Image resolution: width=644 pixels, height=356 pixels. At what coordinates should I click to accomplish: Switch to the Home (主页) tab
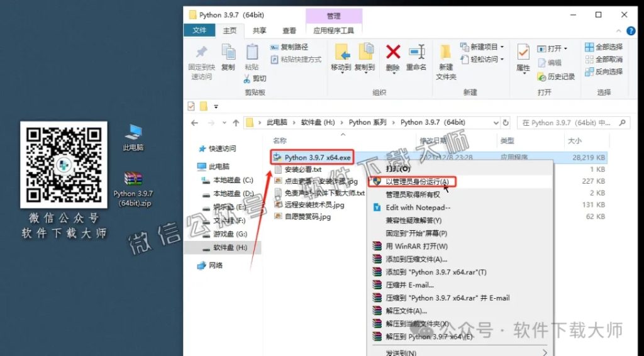tap(230, 30)
